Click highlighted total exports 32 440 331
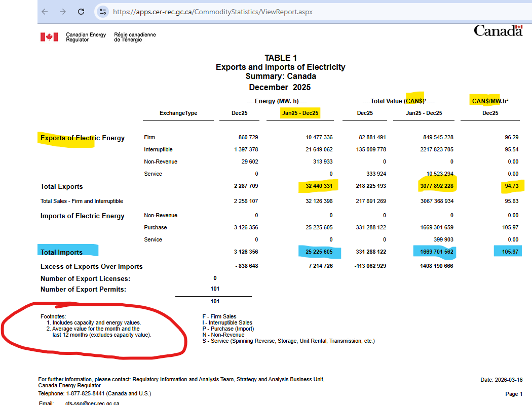Viewport: 532px width, 405px height. 319,186
